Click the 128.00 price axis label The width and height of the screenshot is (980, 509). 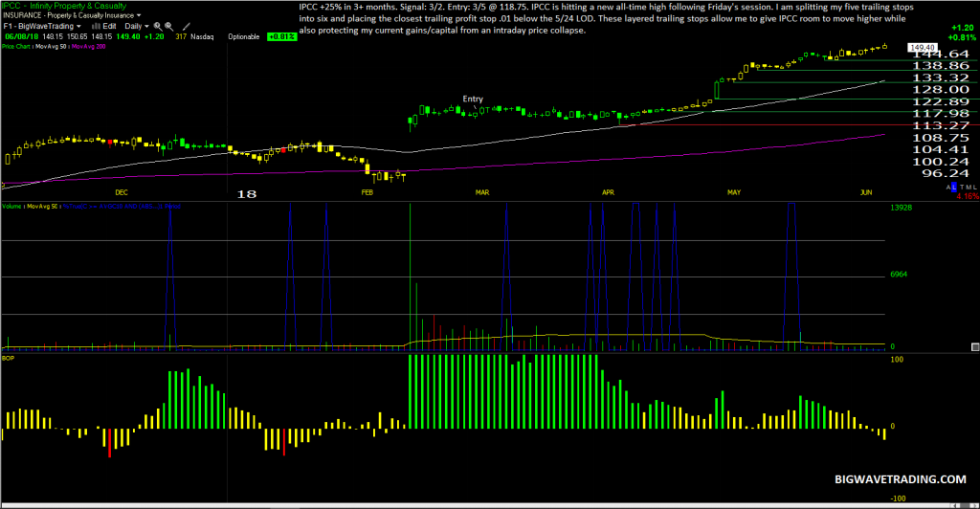[941, 89]
